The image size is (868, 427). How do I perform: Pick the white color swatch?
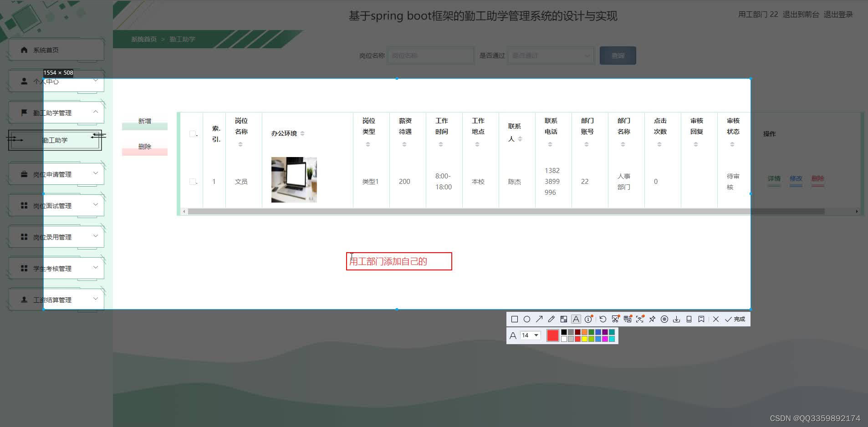coord(564,339)
